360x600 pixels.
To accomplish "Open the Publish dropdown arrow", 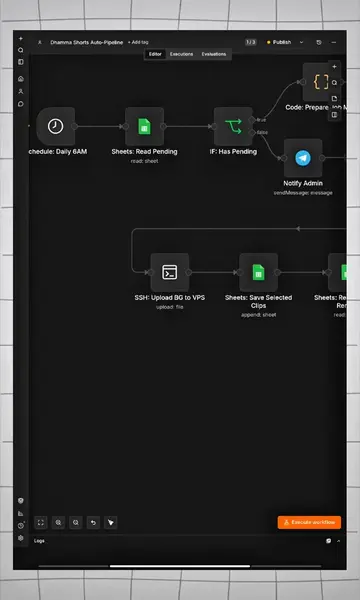I will 301,42.
